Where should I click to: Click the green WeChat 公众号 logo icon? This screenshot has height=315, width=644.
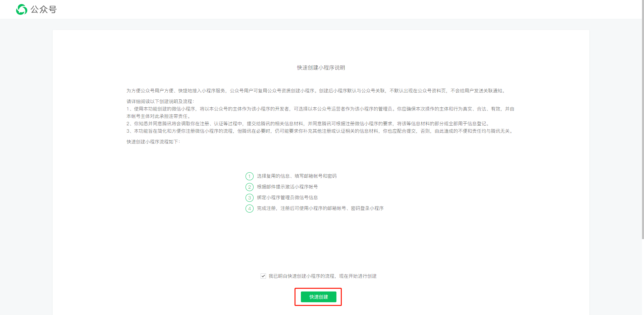pos(22,9)
